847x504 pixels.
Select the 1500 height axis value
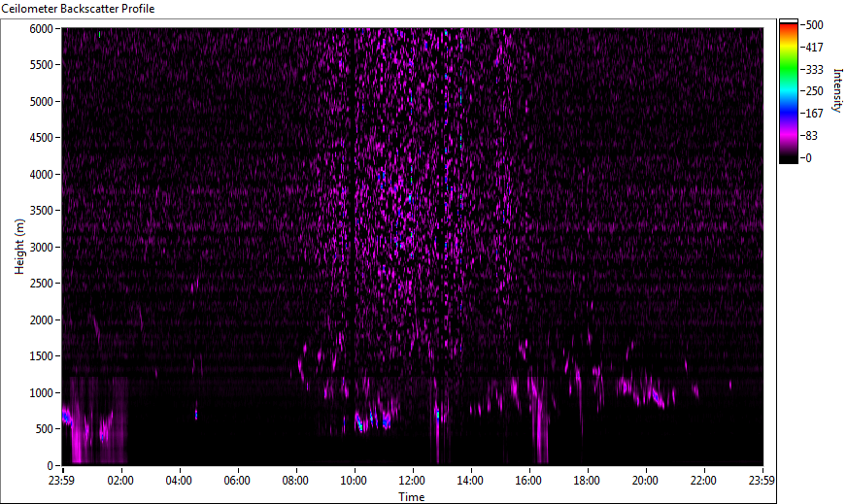pyautogui.click(x=42, y=356)
